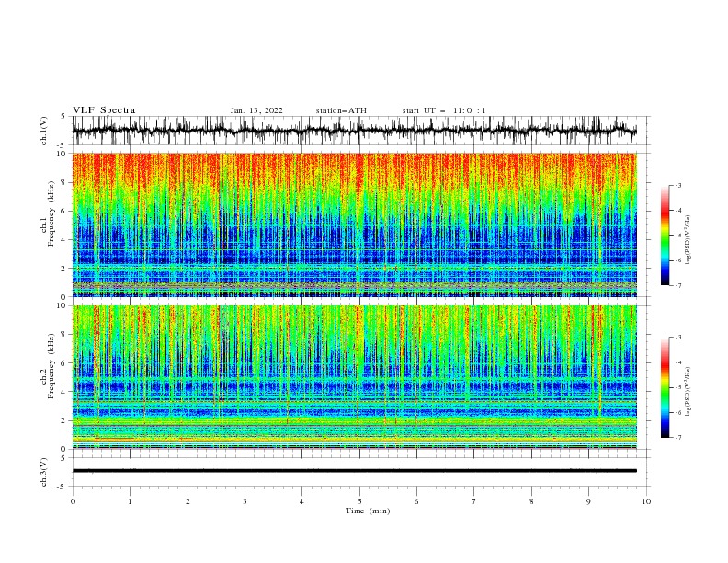The width and height of the screenshot is (728, 563).
Task: Click the time axis tick label "0"
Action: 73,501
